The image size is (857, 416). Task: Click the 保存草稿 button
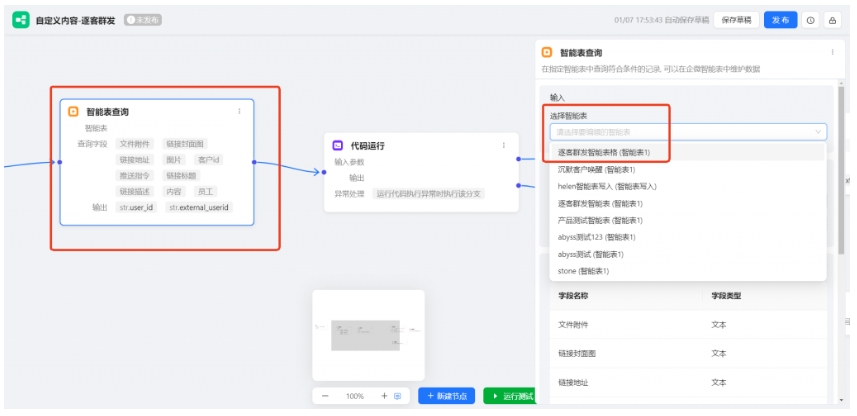tap(736, 20)
